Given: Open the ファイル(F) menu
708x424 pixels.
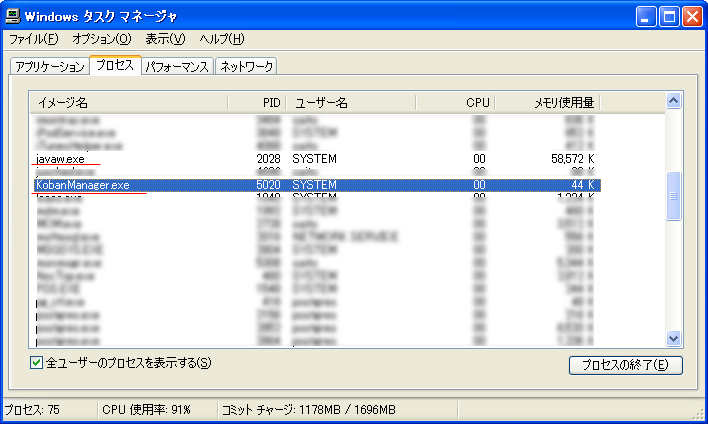Looking at the screenshot, I should coord(34,39).
